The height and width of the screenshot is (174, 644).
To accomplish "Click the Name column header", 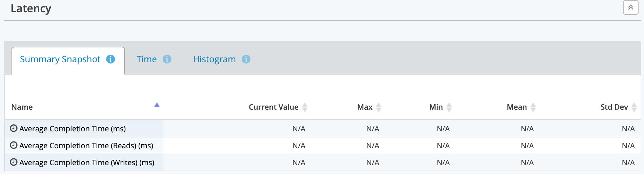I will point(22,107).
